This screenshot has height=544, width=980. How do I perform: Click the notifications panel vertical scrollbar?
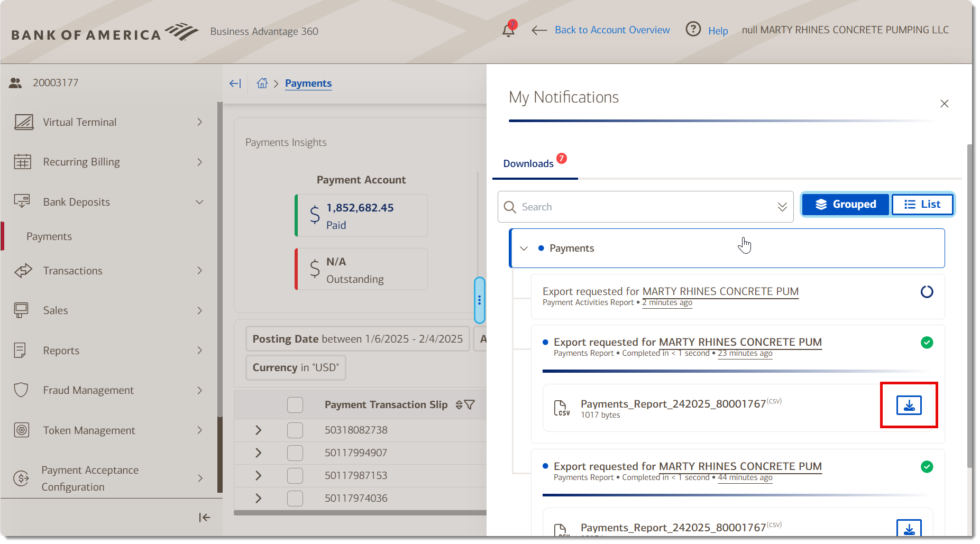coord(969,306)
